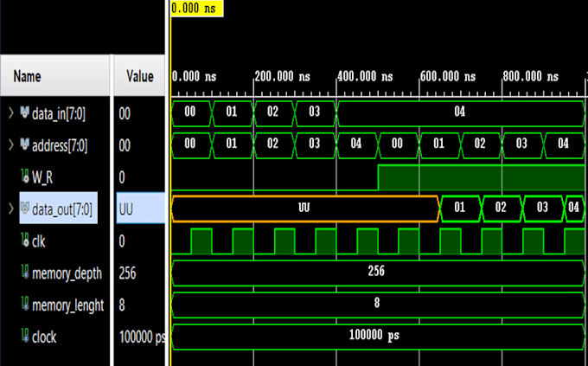Click the orange UU data_out waveform segment
588x366 pixels.
[x=305, y=209]
